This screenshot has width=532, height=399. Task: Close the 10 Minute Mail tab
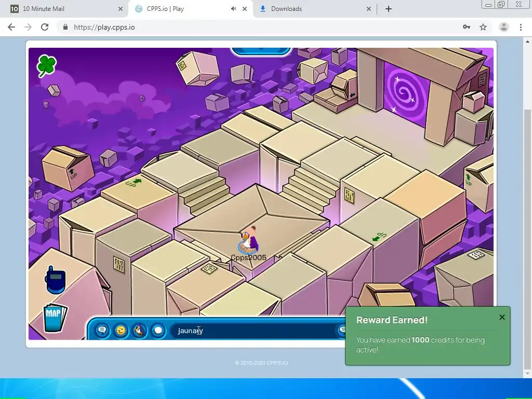121,9
